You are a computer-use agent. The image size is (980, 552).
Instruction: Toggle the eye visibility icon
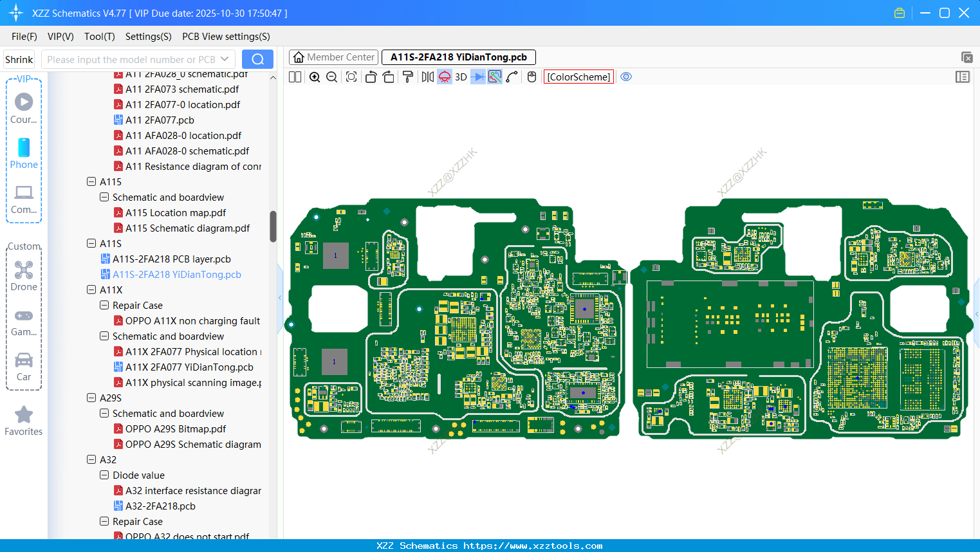(626, 77)
